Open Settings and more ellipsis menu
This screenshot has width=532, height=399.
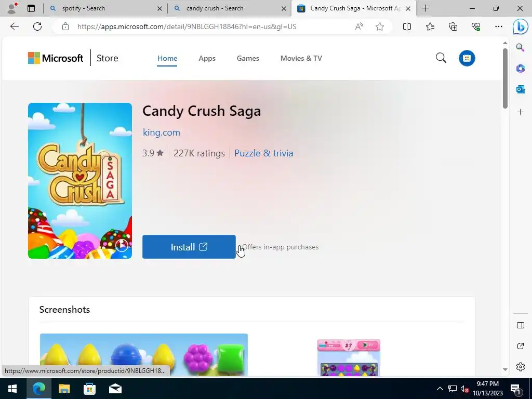point(498,26)
